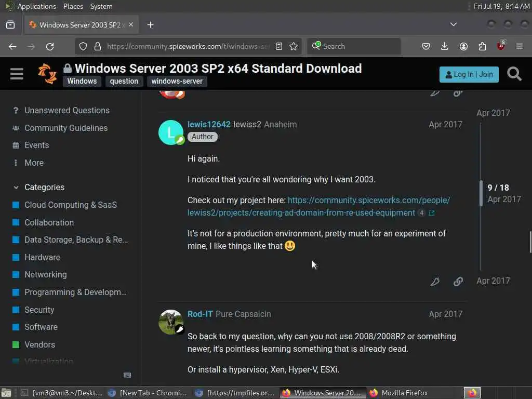This screenshot has width=532, height=399.
Task: Click the Spiceworks logo
Action: pos(47,74)
